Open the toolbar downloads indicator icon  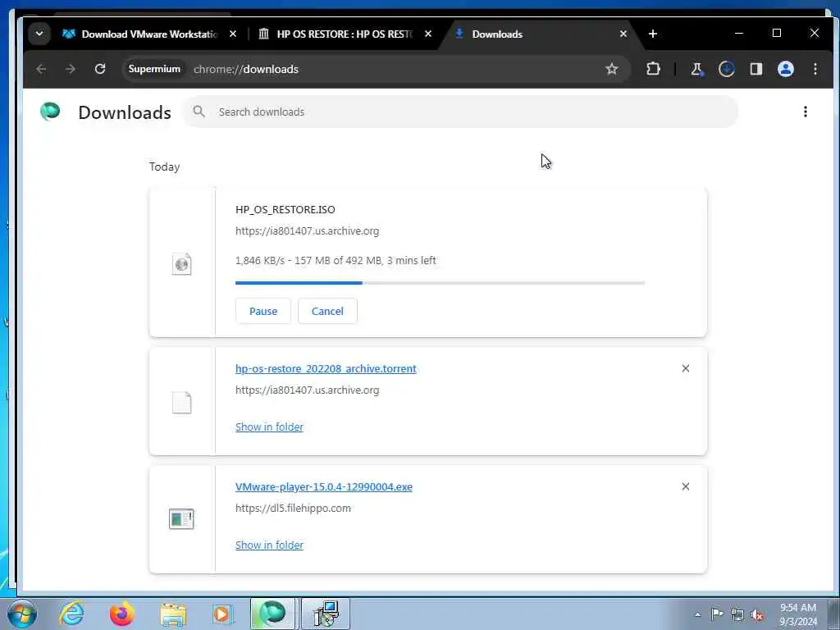(x=727, y=69)
